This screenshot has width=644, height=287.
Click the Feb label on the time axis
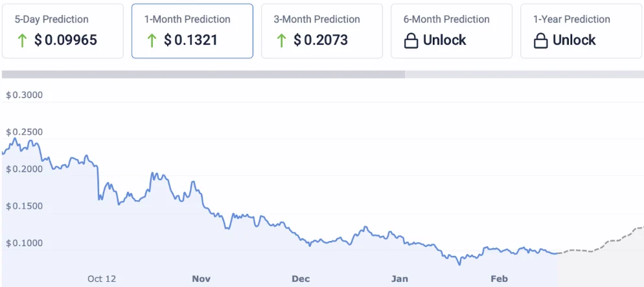pyautogui.click(x=499, y=279)
